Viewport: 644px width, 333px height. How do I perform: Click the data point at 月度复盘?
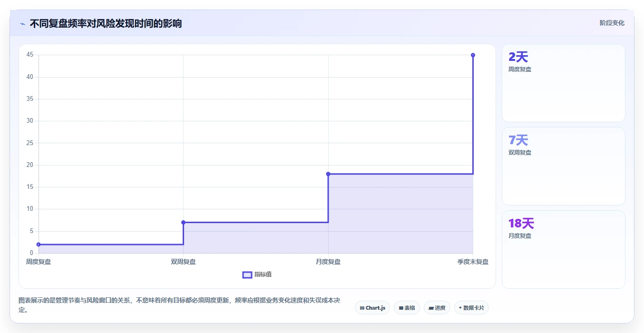(x=328, y=174)
